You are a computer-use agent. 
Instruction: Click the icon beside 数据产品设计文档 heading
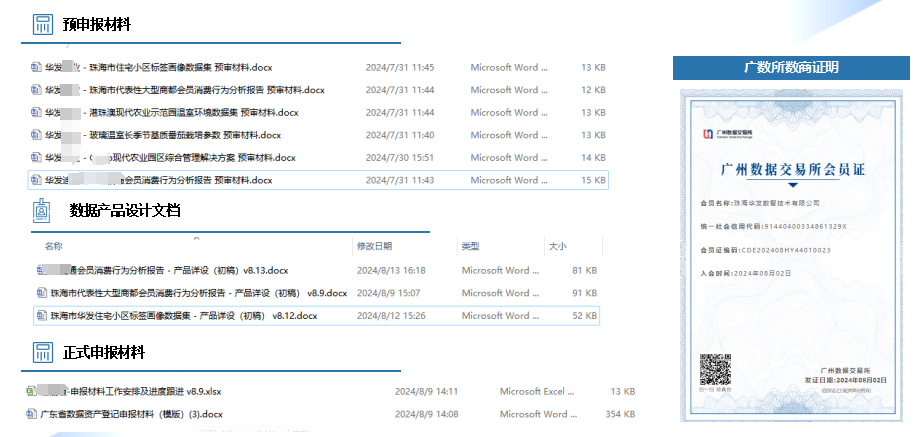[x=42, y=210]
